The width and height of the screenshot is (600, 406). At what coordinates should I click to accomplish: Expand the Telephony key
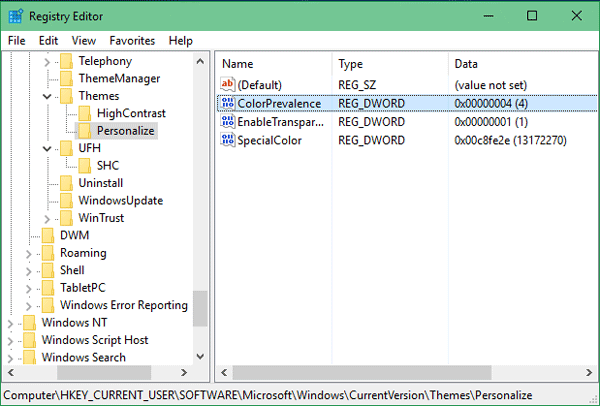[47, 61]
